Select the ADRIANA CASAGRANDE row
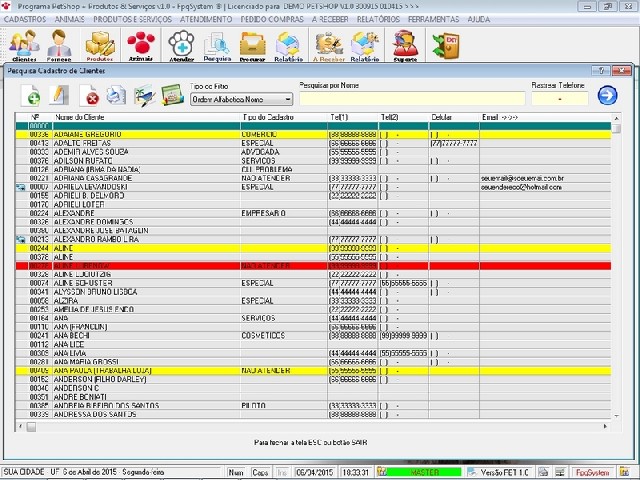Image resolution: width=640 pixels, height=480 pixels. 313,178
